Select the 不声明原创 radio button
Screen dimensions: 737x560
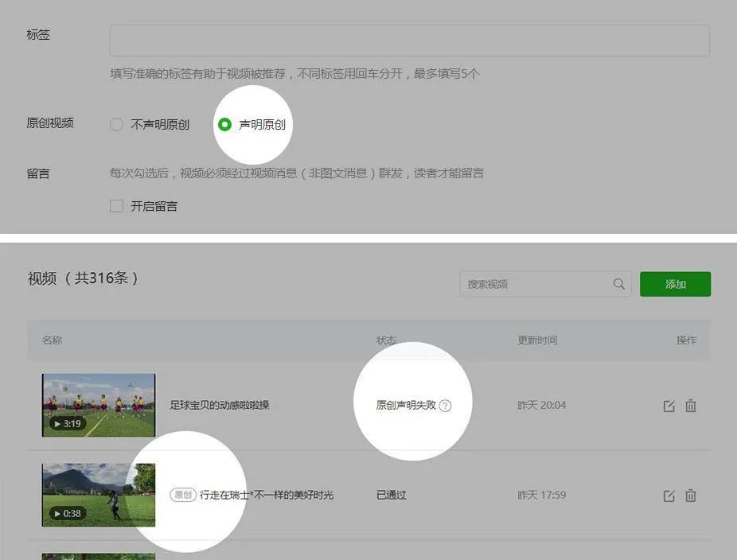click(116, 124)
